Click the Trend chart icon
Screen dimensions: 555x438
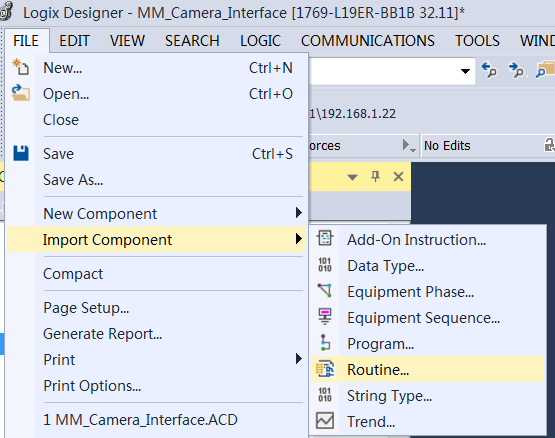pos(325,421)
